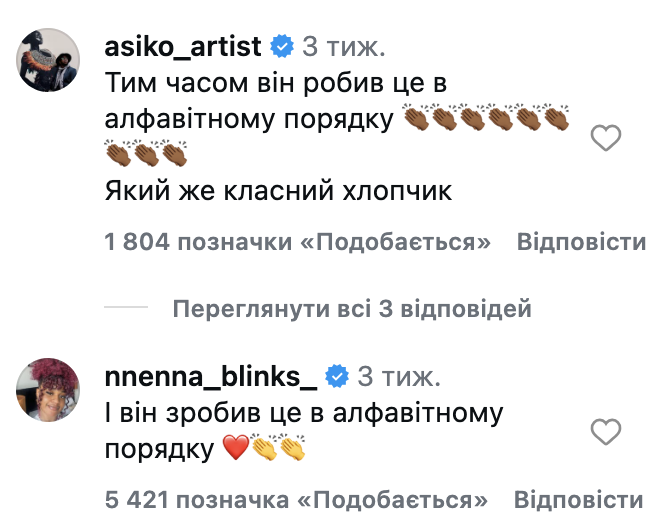Open the asiko_artist comment's "3 тиж." timestamp
The height and width of the screenshot is (526, 660).
344,46
